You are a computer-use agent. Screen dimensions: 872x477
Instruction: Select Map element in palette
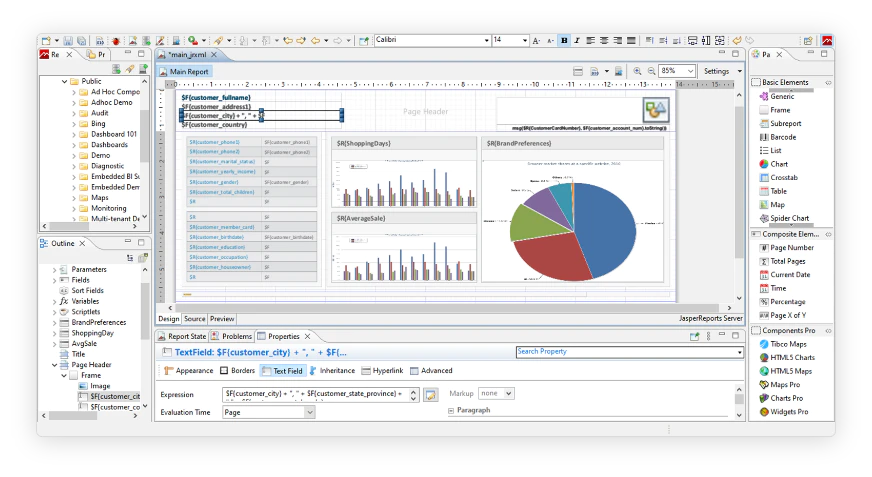[x=772, y=205]
